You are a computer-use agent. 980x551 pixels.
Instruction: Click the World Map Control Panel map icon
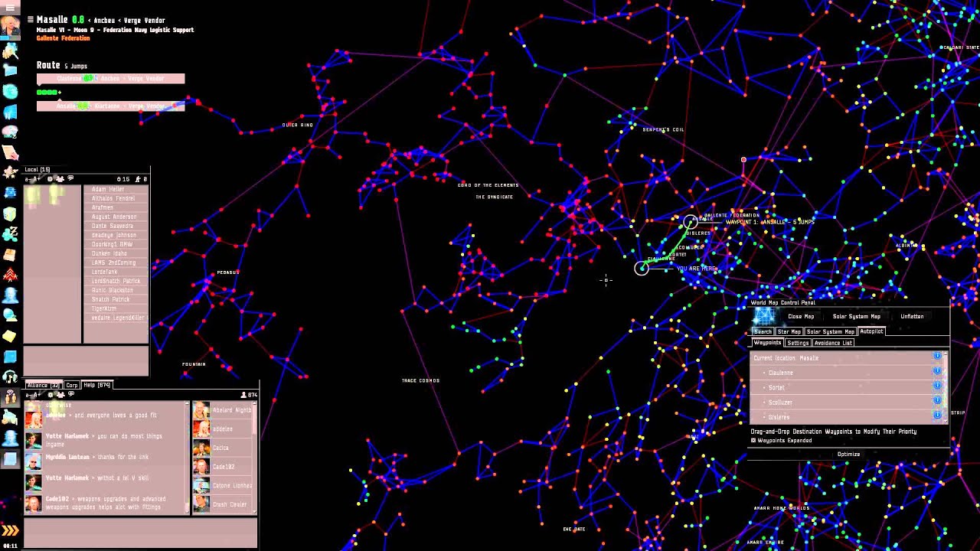pyautogui.click(x=764, y=316)
